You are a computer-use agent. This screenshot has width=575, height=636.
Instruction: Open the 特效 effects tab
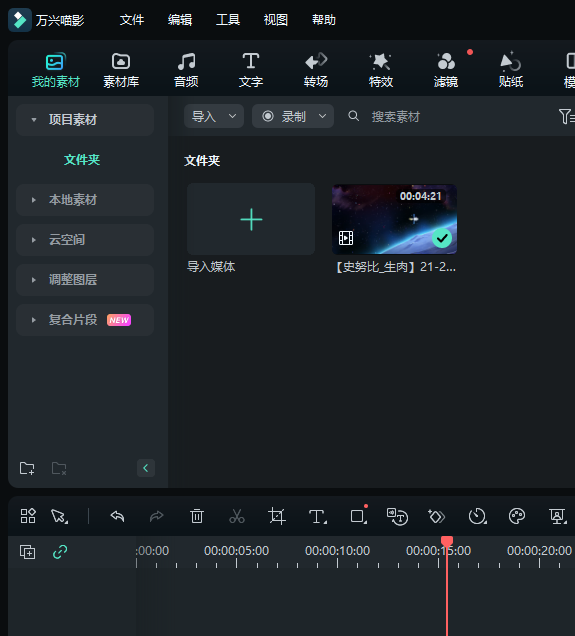(x=381, y=70)
